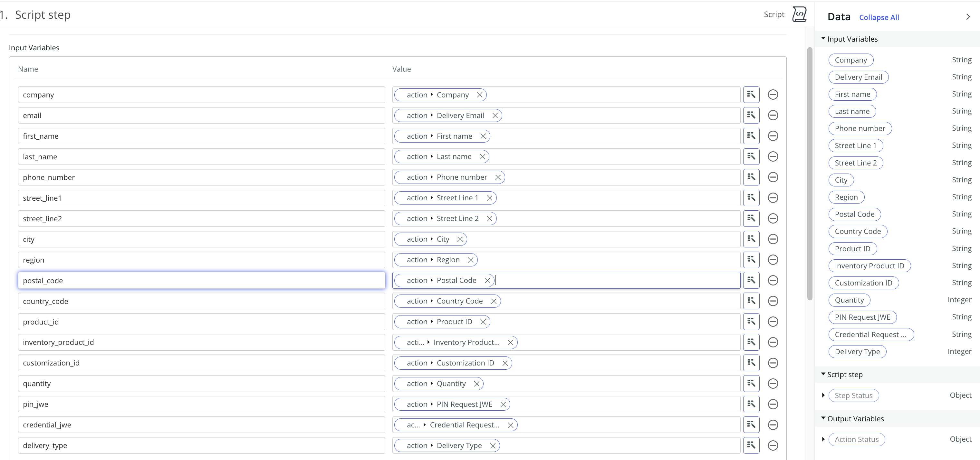Click the expression editor icon for 'first_name'
This screenshot has height=460, width=980.
(751, 136)
